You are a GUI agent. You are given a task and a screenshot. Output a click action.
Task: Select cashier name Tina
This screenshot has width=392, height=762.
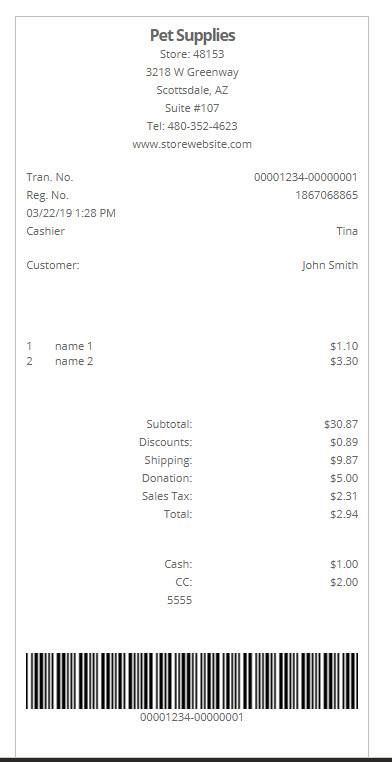pos(347,231)
